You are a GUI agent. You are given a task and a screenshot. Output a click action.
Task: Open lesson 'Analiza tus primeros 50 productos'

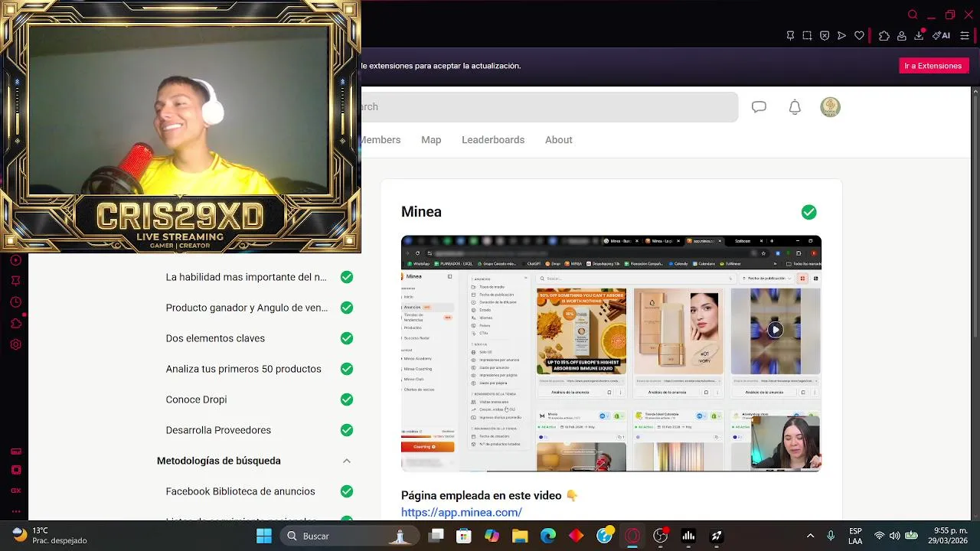tap(243, 369)
